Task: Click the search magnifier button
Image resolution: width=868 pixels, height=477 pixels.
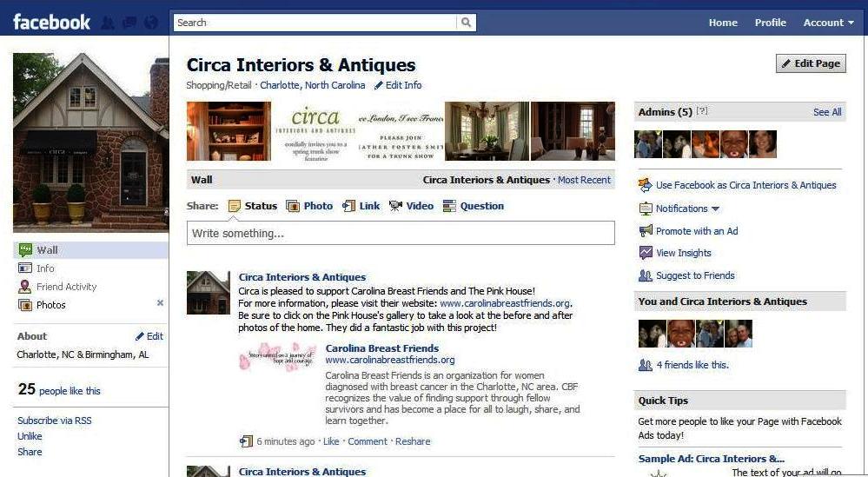Action: [x=466, y=23]
